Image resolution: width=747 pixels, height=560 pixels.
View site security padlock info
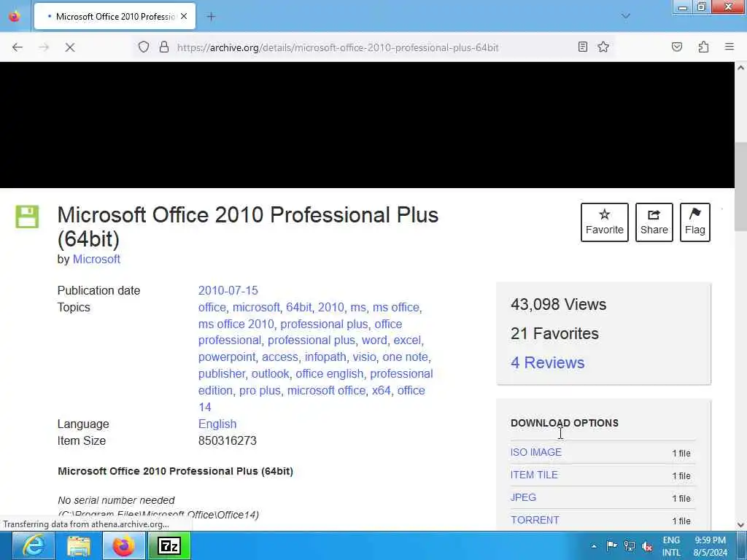(x=164, y=47)
